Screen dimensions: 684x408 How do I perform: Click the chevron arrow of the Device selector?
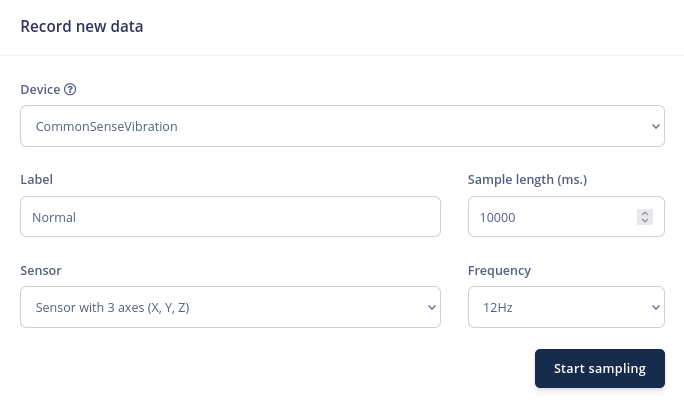[x=655, y=126]
